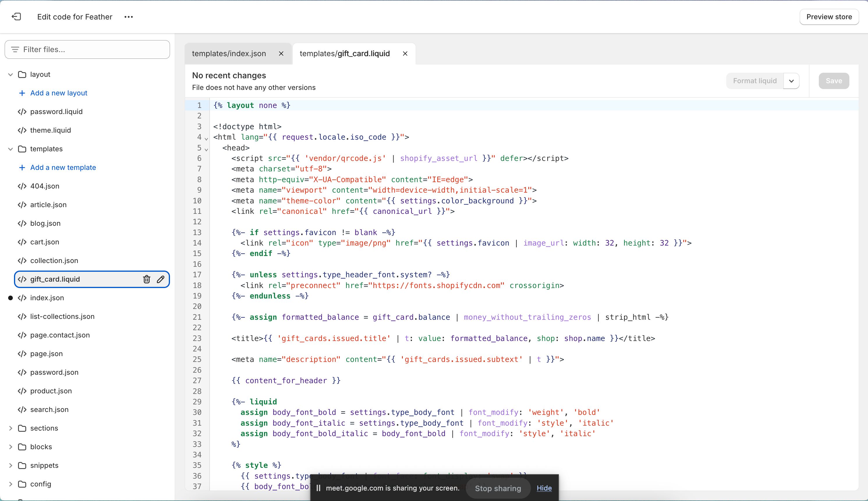Open list-collections.json template file
The width and height of the screenshot is (868, 501).
(x=62, y=317)
